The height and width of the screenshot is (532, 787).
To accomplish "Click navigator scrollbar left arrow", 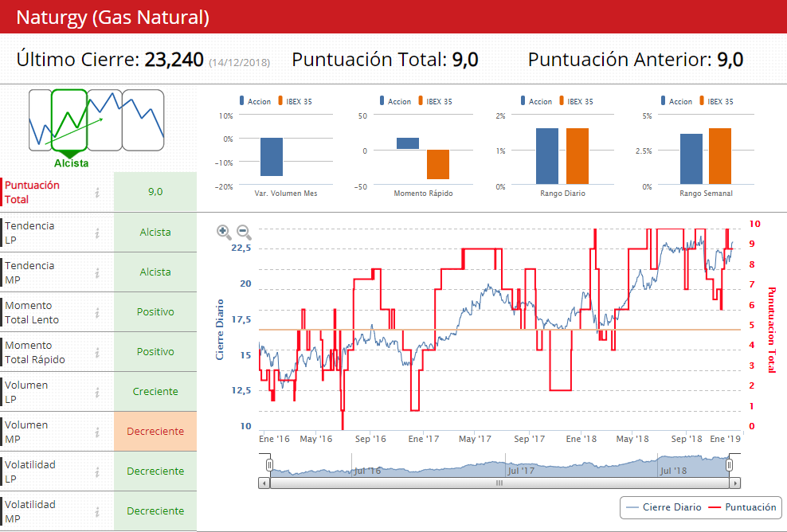I will [x=264, y=483].
